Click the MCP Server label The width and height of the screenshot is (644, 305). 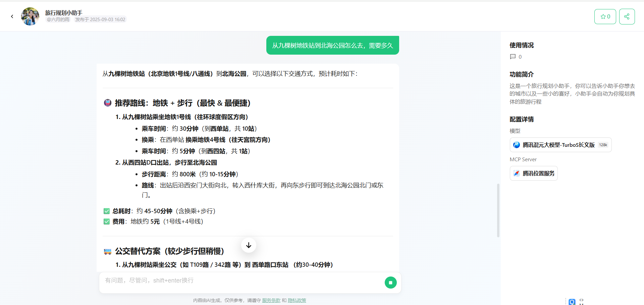[x=523, y=160]
